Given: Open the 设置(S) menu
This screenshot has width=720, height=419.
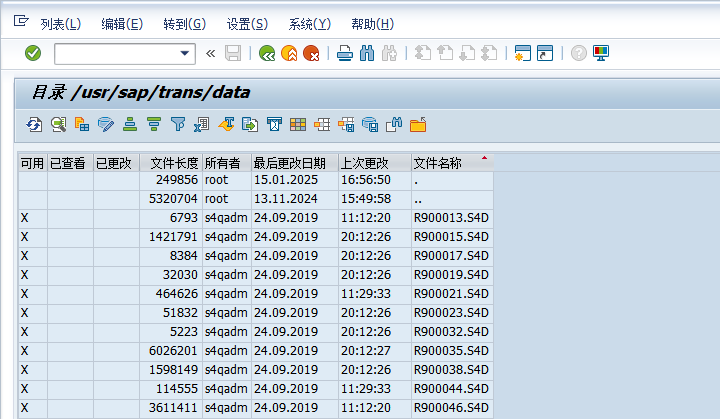Looking at the screenshot, I should 247,24.
